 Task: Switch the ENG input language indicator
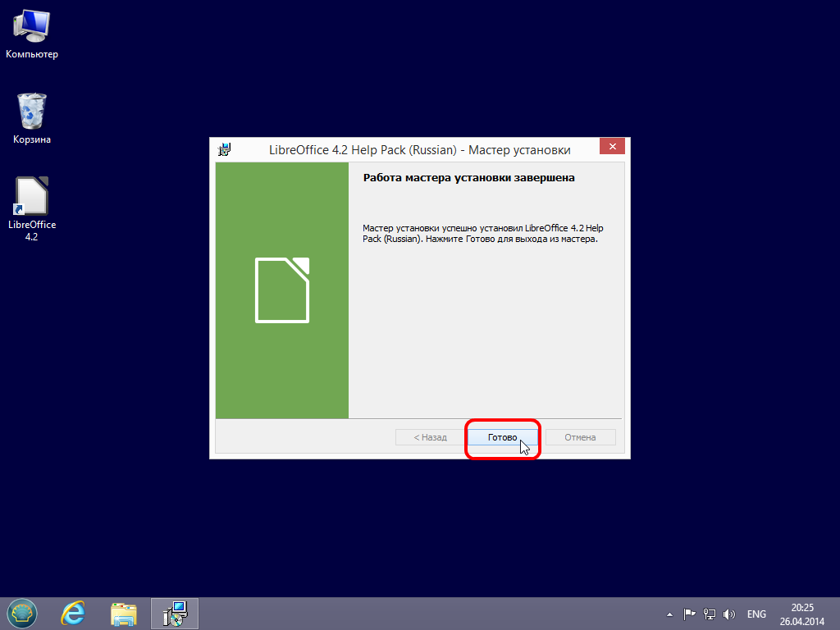click(756, 614)
